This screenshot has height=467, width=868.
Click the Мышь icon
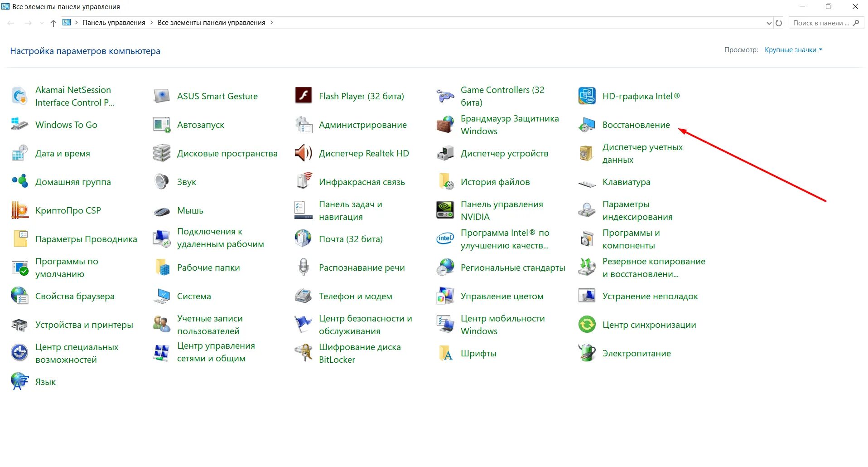tap(161, 211)
